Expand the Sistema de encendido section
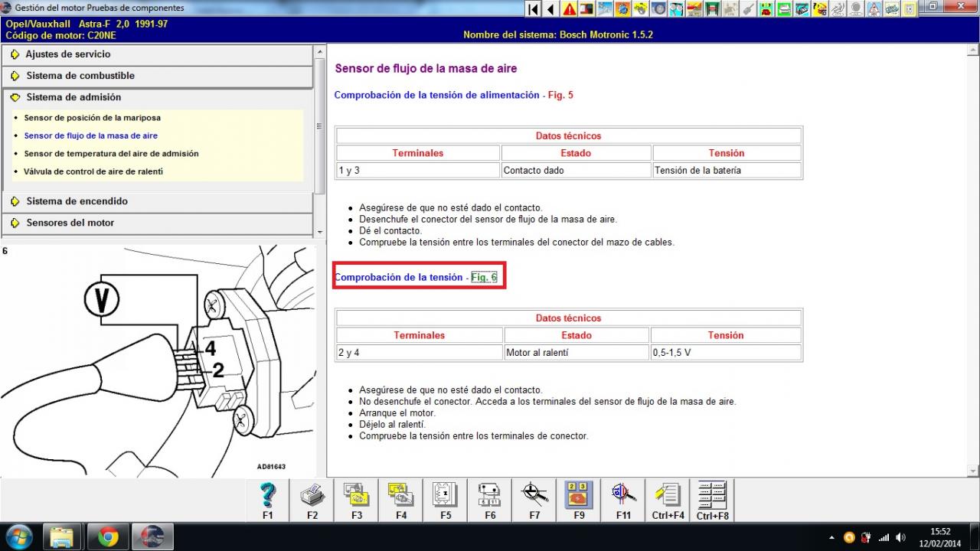The image size is (980, 551). click(x=77, y=201)
